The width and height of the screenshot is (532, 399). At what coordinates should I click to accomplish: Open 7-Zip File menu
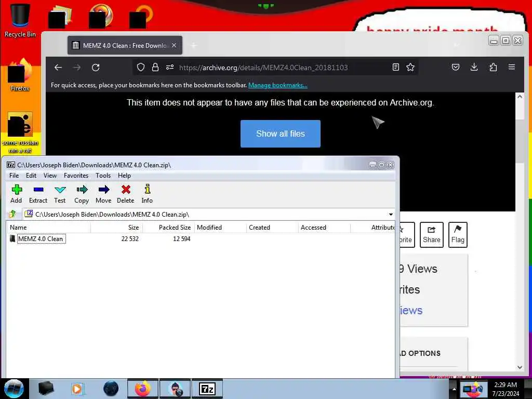click(x=14, y=176)
